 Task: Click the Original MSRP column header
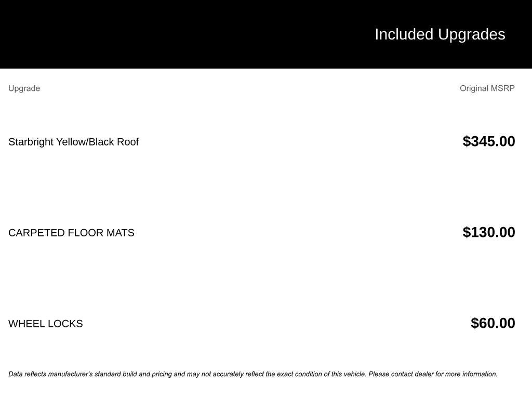click(487, 88)
